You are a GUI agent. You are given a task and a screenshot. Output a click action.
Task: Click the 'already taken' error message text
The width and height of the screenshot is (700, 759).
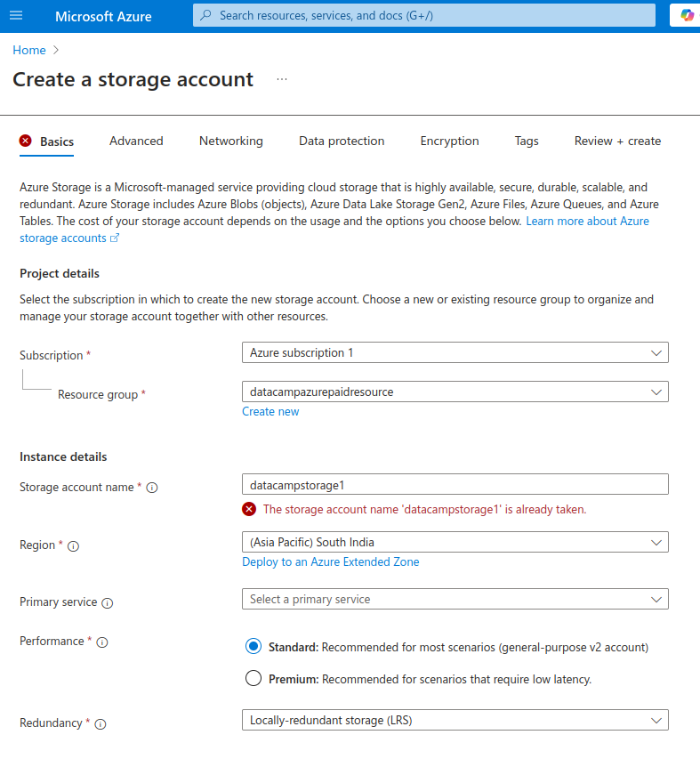(424, 509)
